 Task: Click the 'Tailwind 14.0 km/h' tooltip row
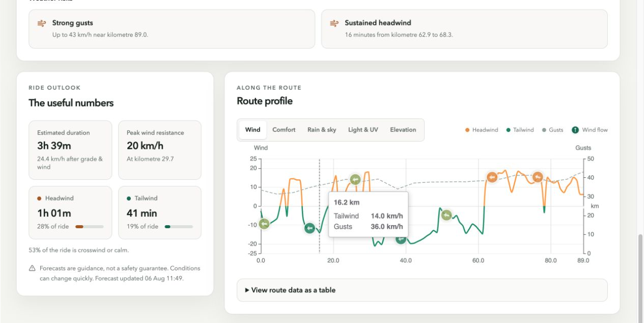(x=368, y=216)
